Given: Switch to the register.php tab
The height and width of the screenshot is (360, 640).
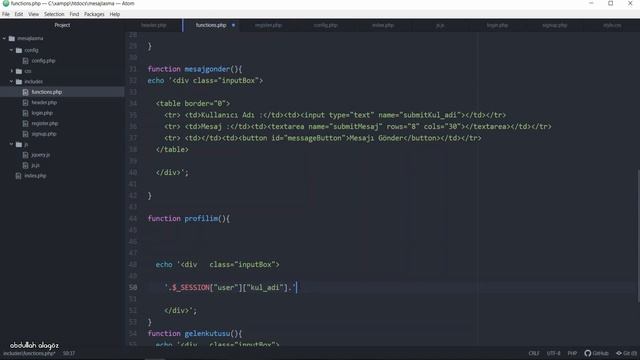Looking at the screenshot, I should tap(268, 25).
